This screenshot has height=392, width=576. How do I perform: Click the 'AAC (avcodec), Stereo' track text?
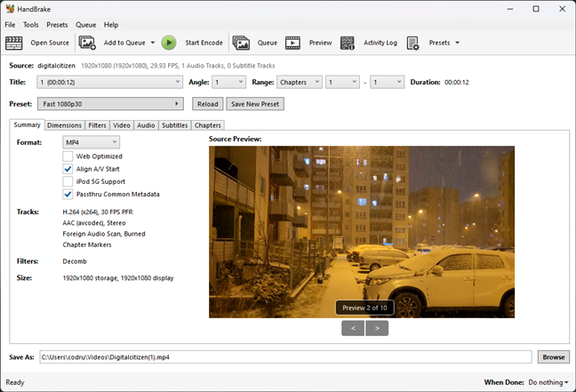pyautogui.click(x=94, y=223)
